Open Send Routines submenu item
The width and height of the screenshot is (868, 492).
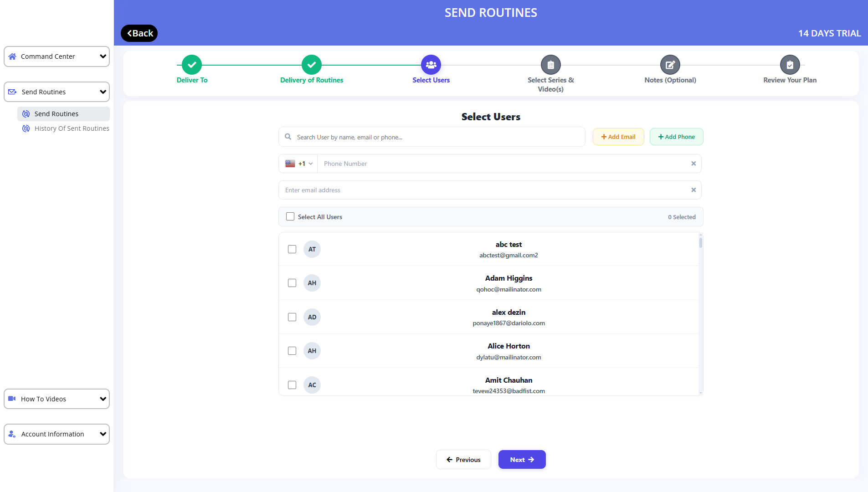point(63,114)
